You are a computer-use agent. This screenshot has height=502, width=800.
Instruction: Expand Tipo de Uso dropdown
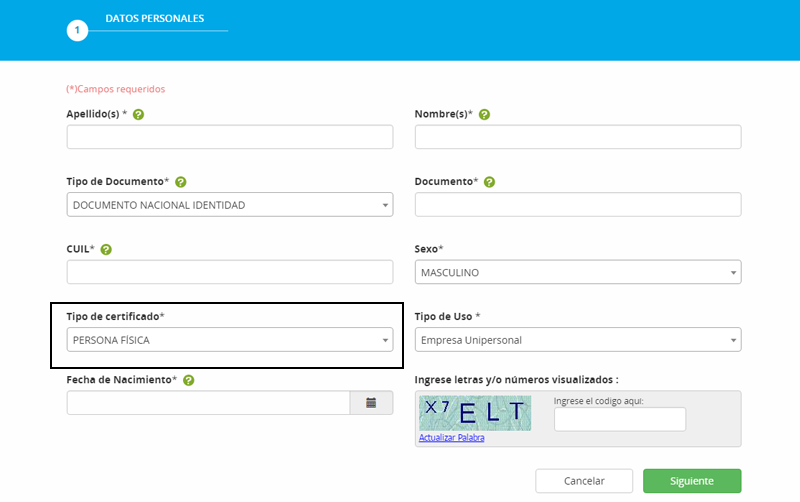[x=577, y=340]
